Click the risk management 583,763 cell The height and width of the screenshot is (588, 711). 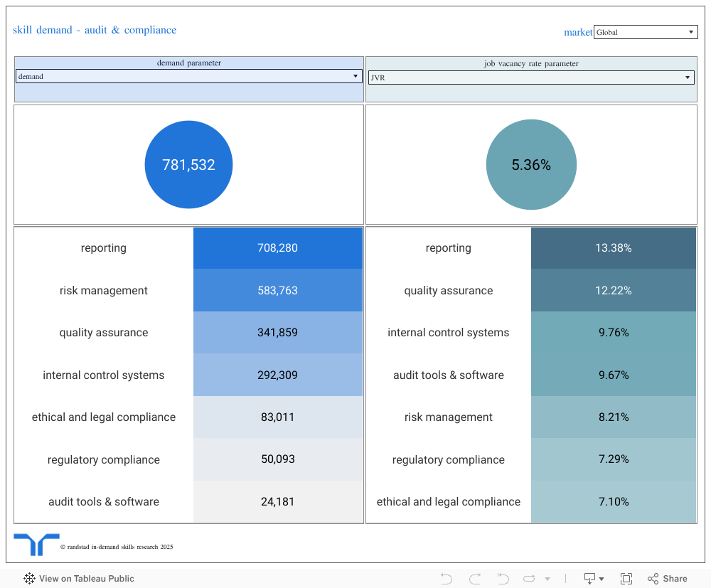tap(277, 290)
